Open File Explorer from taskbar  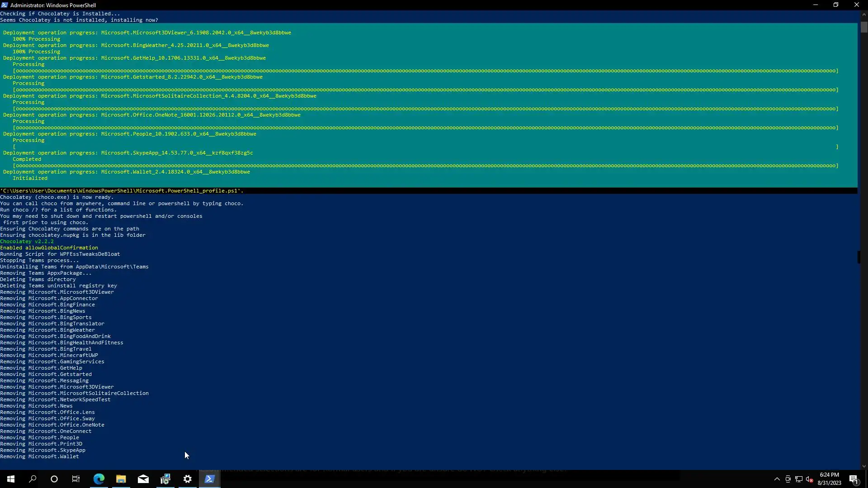(121, 479)
